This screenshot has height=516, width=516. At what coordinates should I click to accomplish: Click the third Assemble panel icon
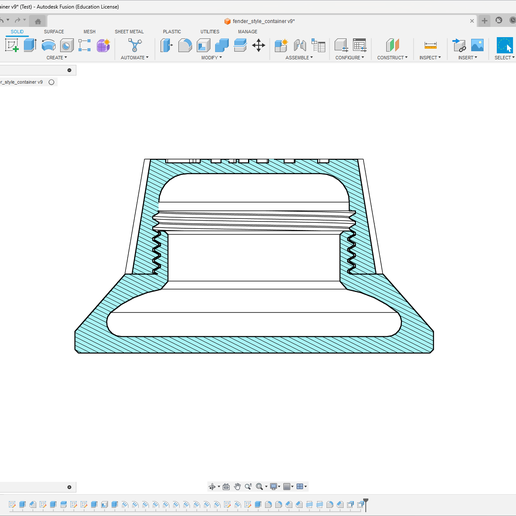pos(318,45)
